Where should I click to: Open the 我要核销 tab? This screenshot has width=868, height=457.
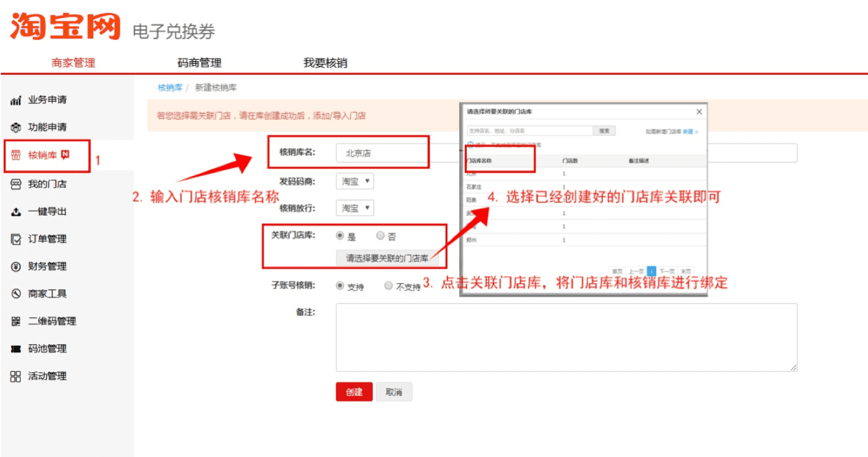[x=325, y=63]
